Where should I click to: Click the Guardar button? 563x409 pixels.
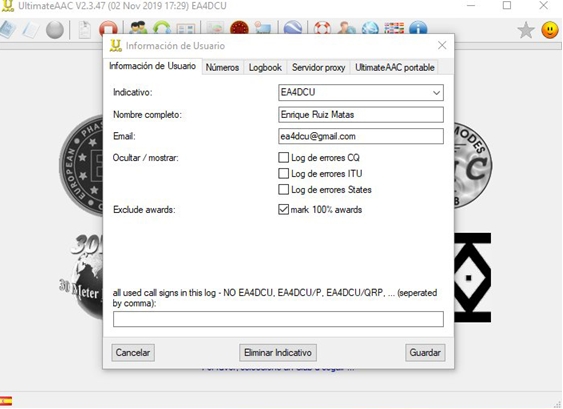pyautogui.click(x=425, y=353)
